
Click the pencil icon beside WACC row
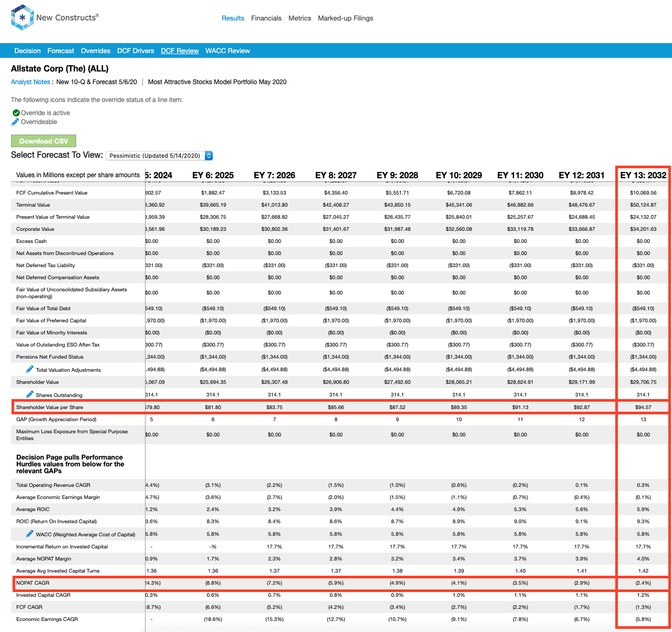29,534
